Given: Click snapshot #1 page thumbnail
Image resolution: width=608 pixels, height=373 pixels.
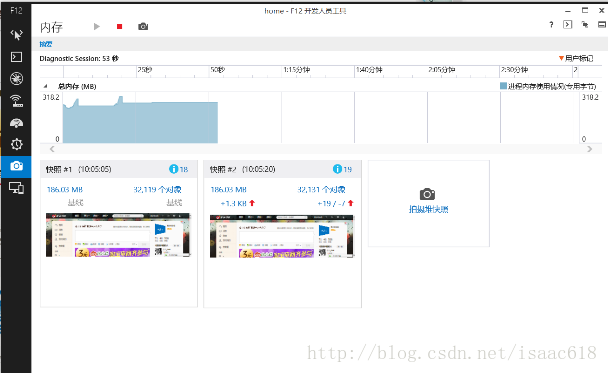Looking at the screenshot, I should point(118,235).
